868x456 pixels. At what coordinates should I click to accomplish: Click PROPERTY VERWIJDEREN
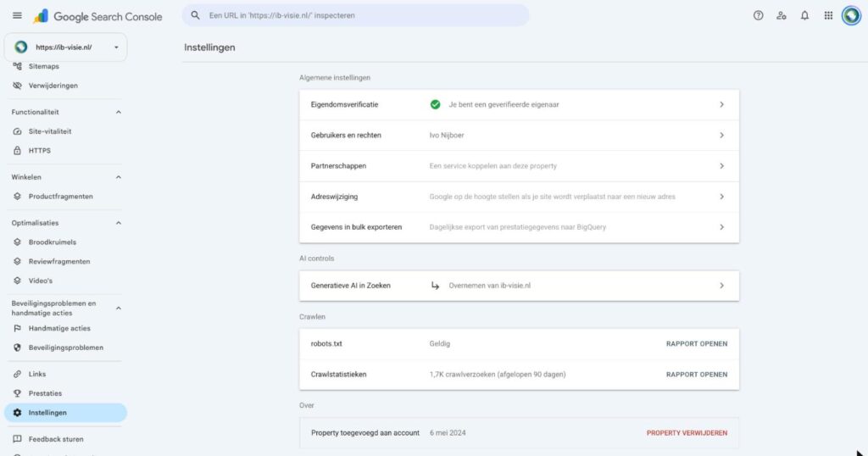[687, 433]
